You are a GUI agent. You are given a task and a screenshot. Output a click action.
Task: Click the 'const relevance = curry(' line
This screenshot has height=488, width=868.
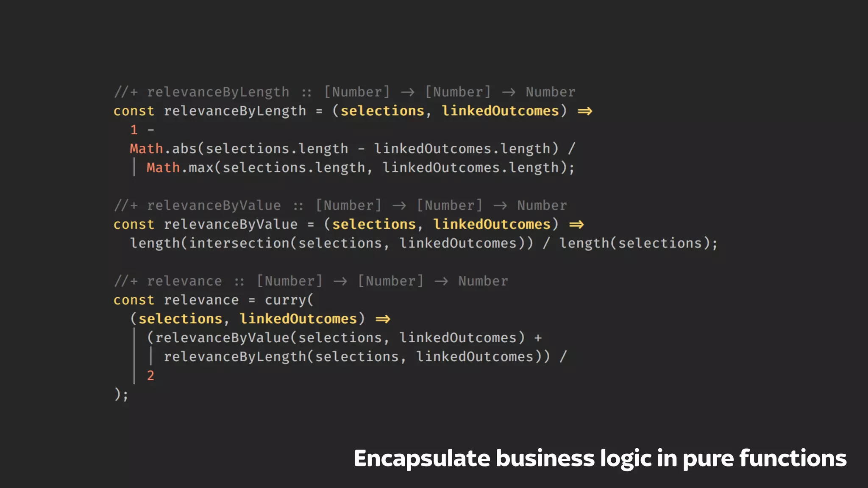point(214,300)
